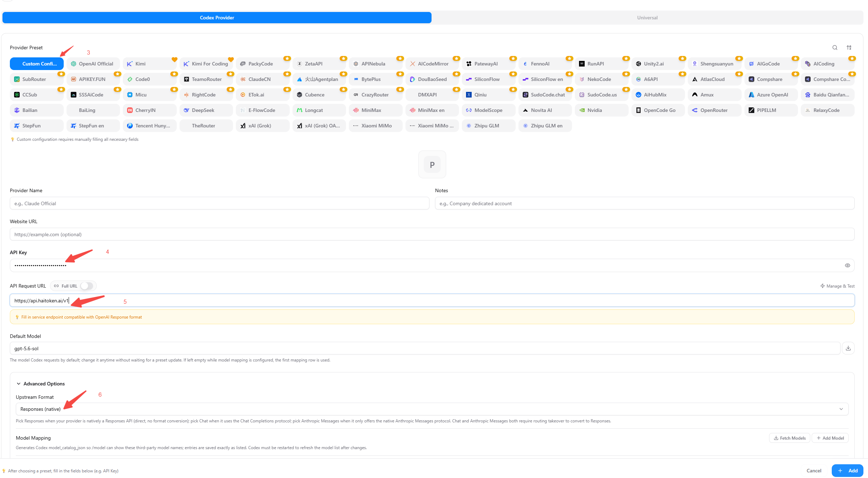Cancel the provider dialog
Viewport: 868px width, 478px height.
pyautogui.click(x=814, y=471)
